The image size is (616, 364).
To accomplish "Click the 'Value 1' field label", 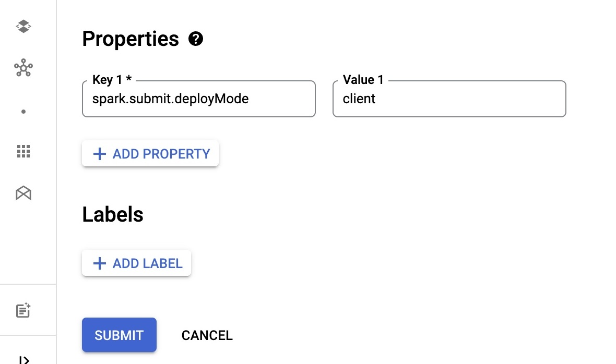I will tap(363, 80).
